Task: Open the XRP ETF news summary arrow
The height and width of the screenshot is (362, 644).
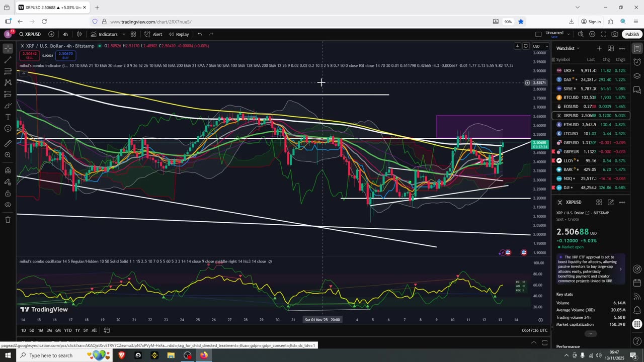Action: click(620, 269)
